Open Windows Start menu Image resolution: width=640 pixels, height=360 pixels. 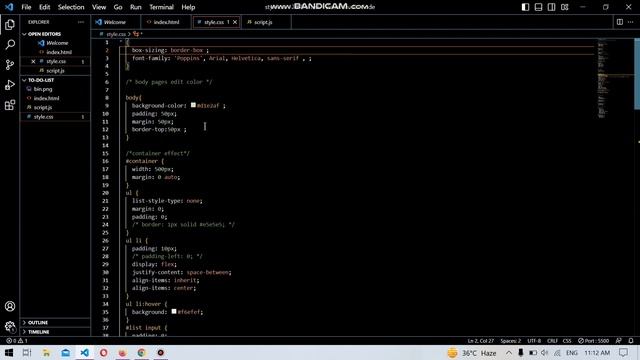pos(9,353)
